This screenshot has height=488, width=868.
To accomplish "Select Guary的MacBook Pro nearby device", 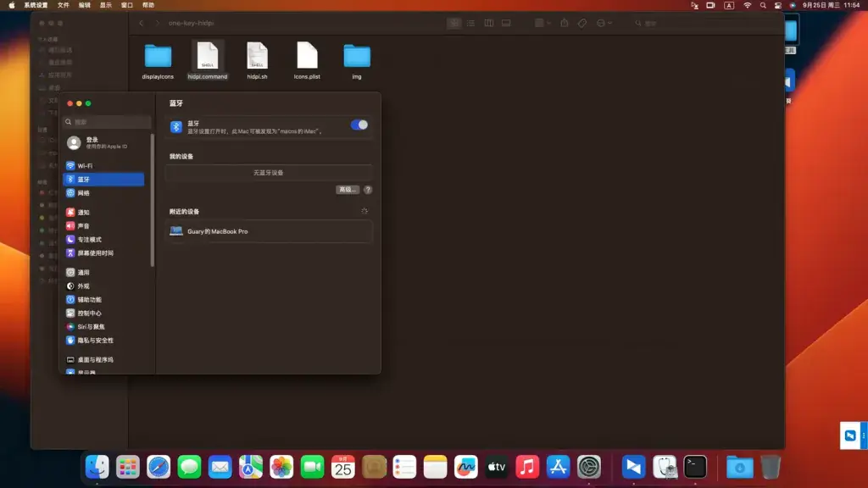I will tap(269, 231).
